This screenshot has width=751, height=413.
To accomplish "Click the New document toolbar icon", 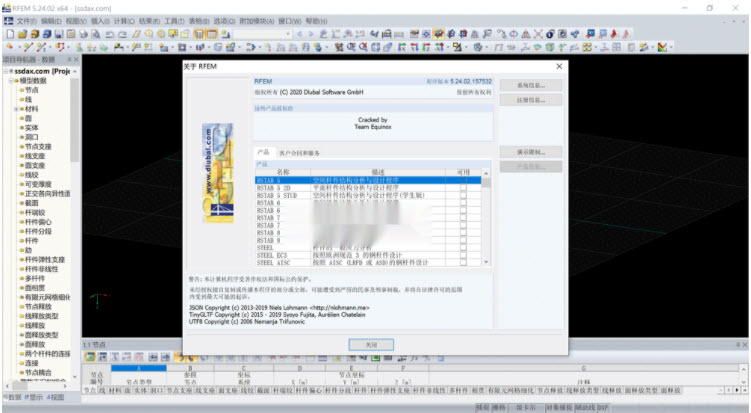I will (x=8, y=33).
